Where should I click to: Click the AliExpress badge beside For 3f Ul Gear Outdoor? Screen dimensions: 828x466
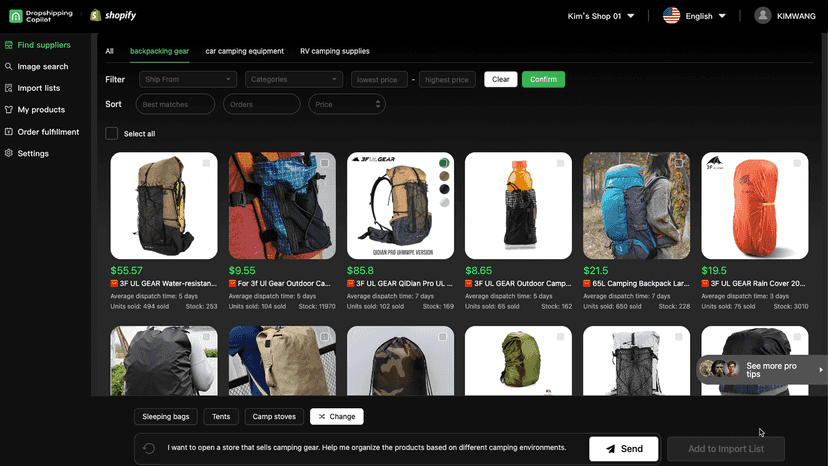[x=232, y=284]
